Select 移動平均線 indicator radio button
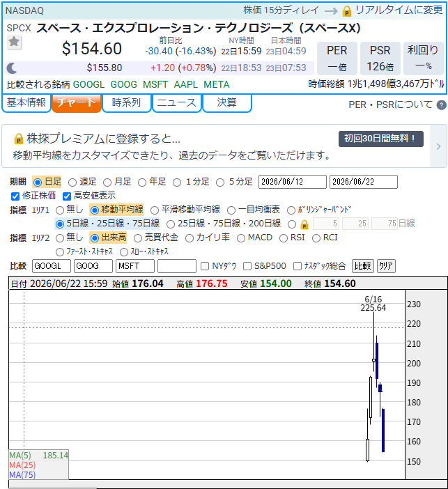This screenshot has height=489, width=448. click(x=94, y=210)
